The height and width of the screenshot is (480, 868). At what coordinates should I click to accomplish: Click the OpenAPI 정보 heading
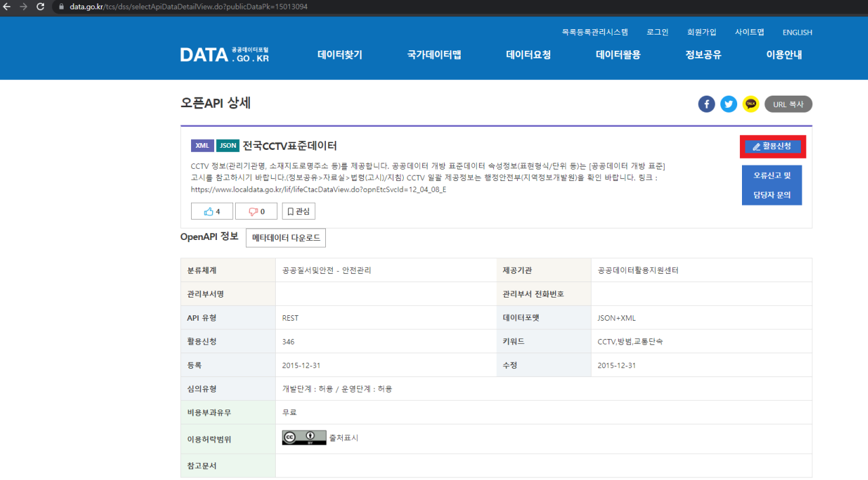point(209,237)
